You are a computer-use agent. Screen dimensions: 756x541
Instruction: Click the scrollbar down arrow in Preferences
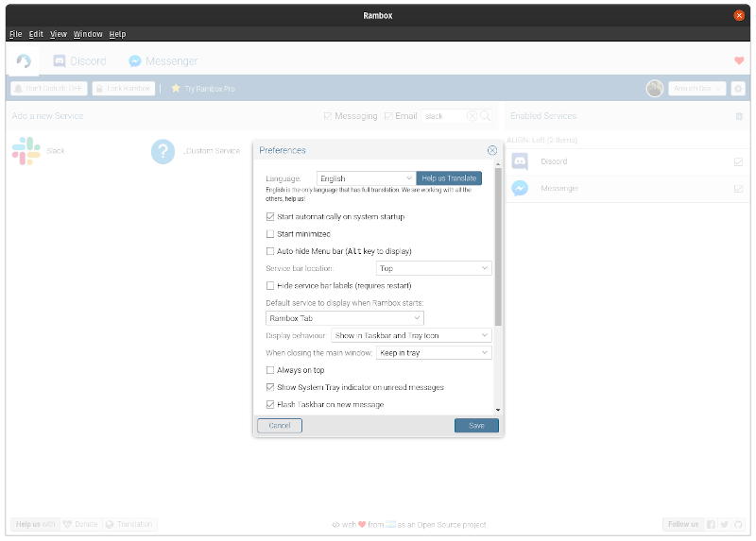498,410
